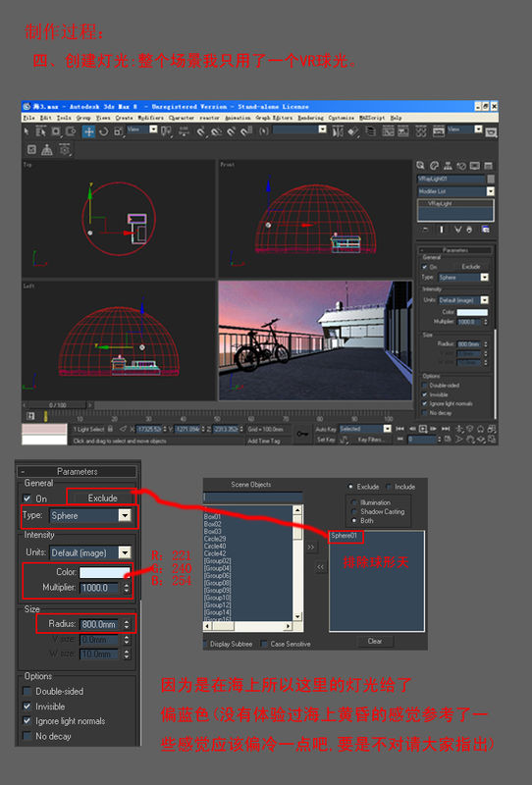Activate the Select and Rotate tool
Screen dimensions: 532x785
click(103, 131)
